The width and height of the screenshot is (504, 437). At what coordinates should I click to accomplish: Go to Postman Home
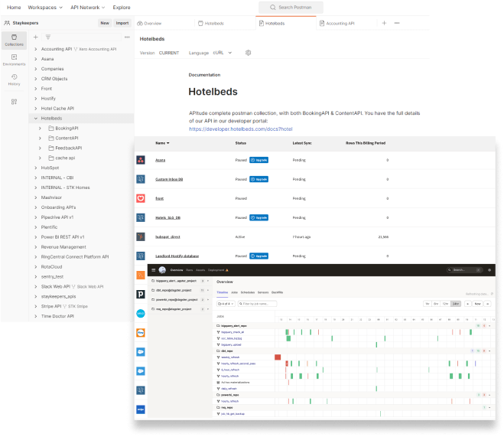[x=14, y=8]
